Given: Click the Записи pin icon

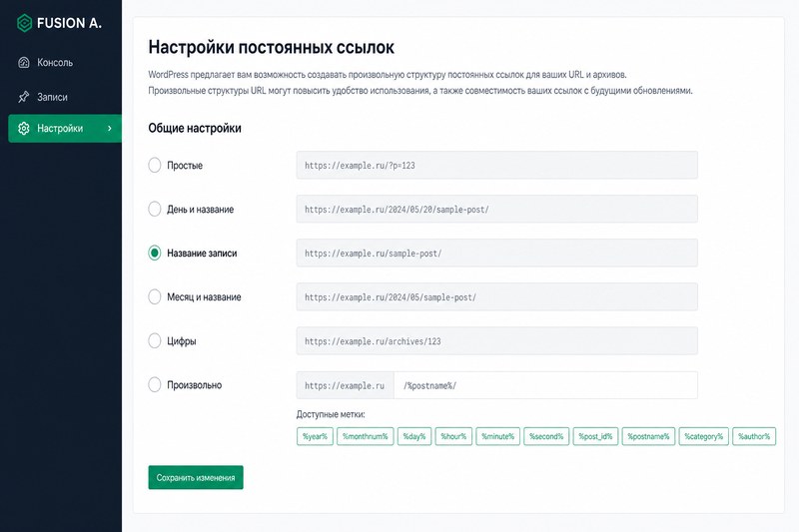Looking at the screenshot, I should pyautogui.click(x=23, y=97).
